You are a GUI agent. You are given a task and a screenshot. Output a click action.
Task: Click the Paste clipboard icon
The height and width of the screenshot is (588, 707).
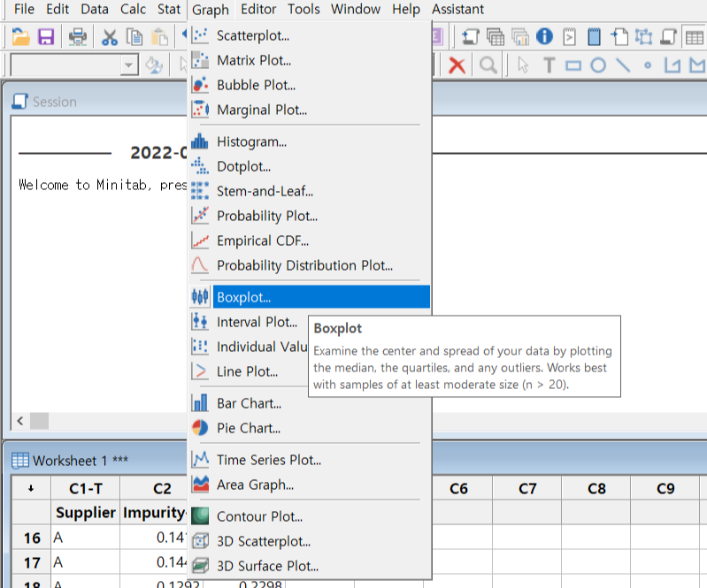coord(158,37)
